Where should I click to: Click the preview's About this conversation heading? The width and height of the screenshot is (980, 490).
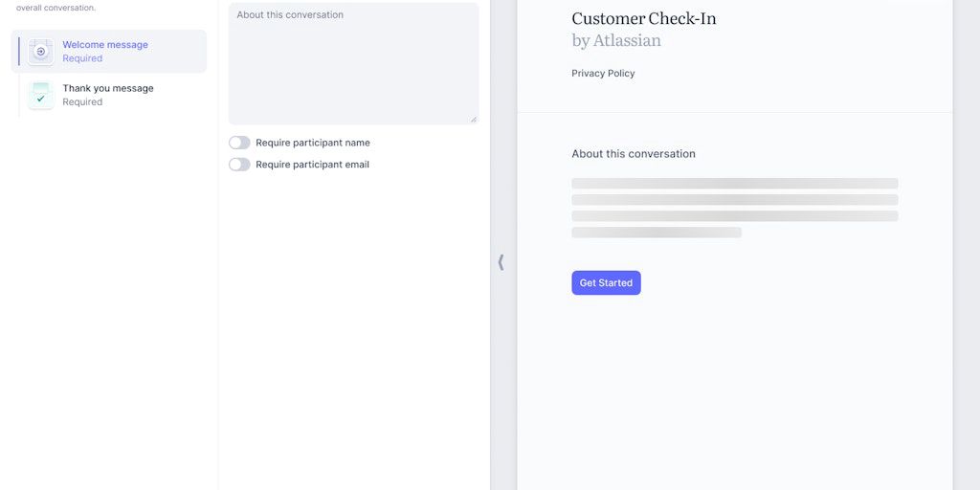coord(634,154)
